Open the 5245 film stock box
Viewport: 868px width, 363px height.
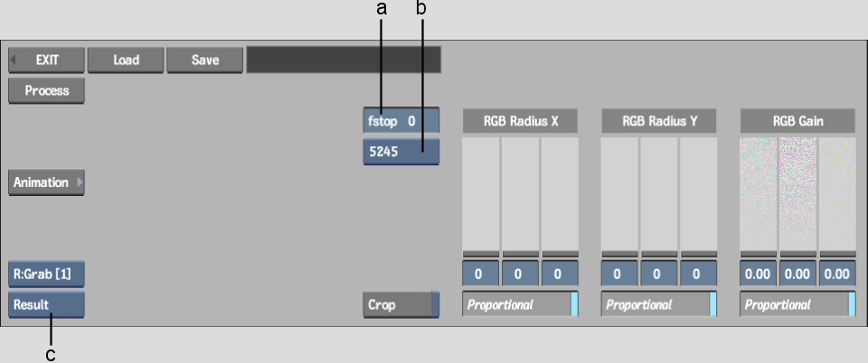coord(401,152)
